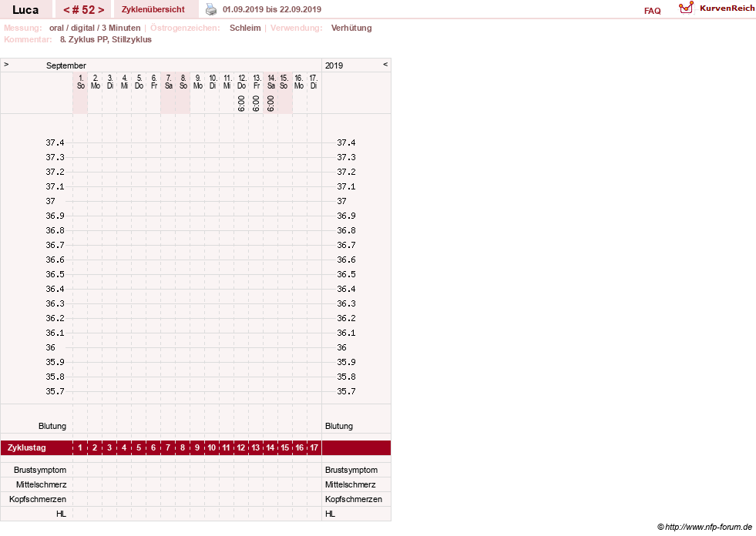Click the collapse arrow next to 2019
Viewport: 756px width, 536px height.
click(385, 64)
